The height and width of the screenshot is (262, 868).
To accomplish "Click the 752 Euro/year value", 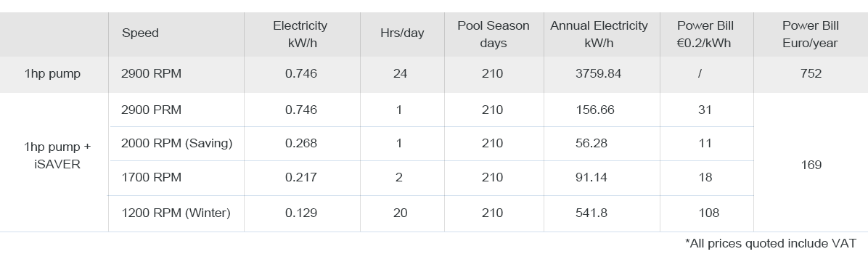I will pos(811,74).
